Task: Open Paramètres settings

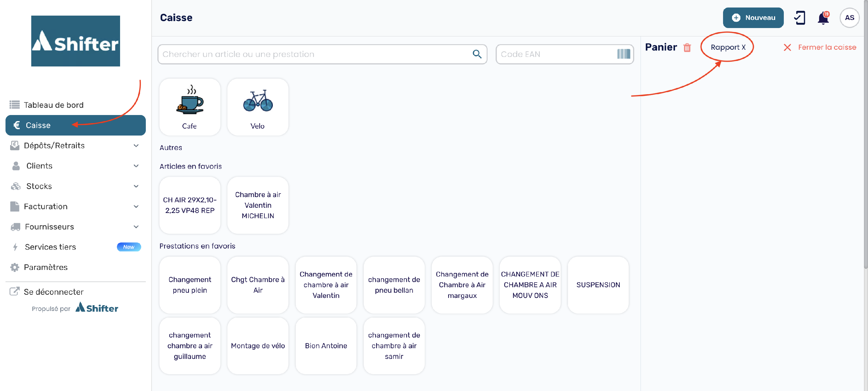Action: pos(76,267)
